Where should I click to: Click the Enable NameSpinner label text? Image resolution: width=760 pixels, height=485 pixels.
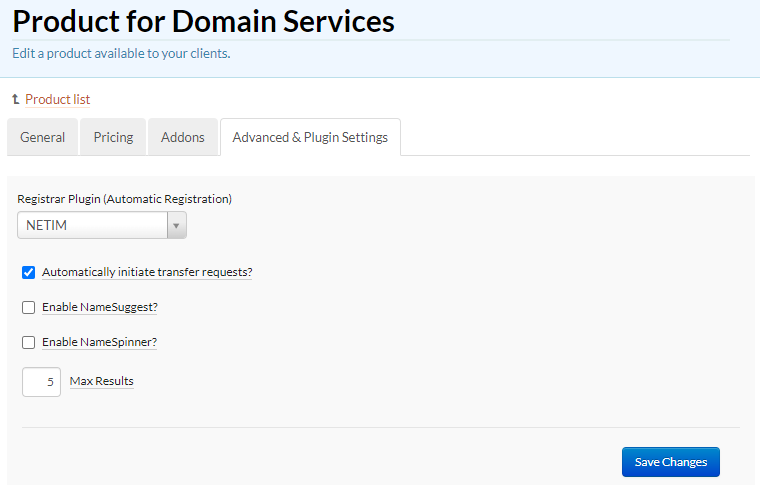tap(99, 342)
